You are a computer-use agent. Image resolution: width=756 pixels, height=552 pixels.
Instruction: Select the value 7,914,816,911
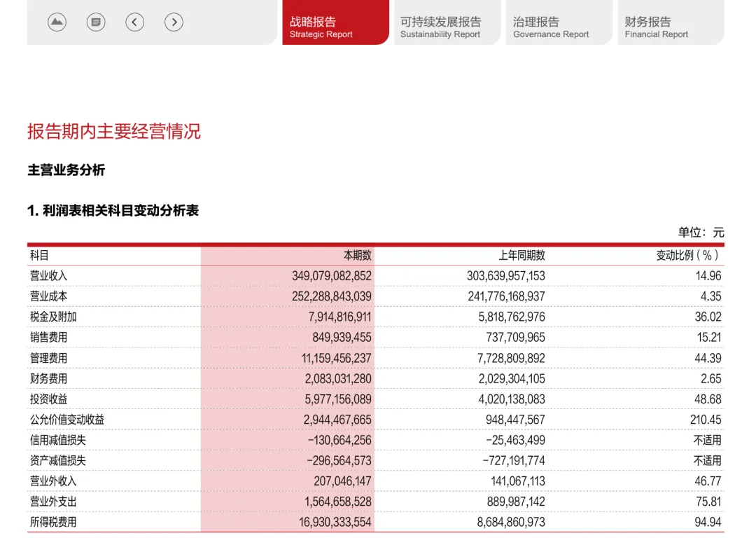click(340, 317)
